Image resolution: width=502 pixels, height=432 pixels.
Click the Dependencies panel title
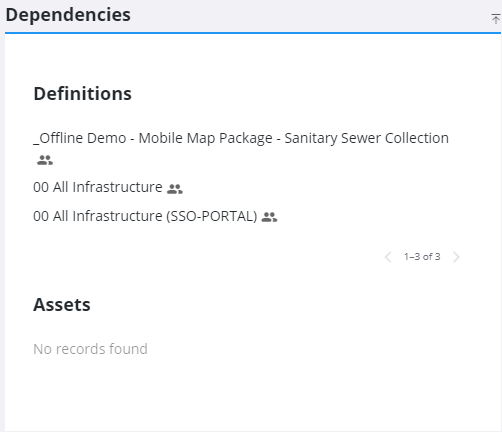(x=68, y=15)
